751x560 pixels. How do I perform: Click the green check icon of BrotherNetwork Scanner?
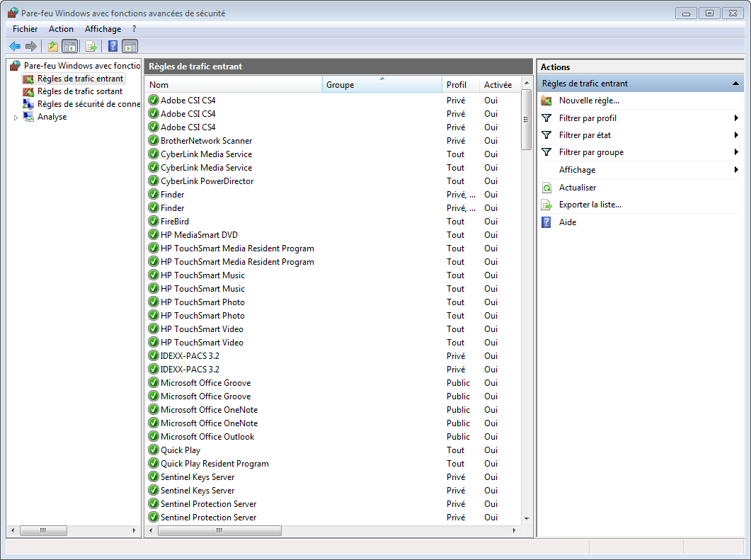click(x=154, y=140)
